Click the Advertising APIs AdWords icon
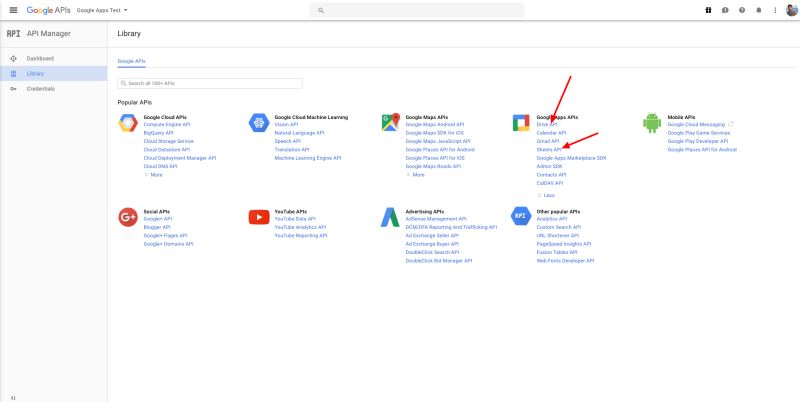The height and width of the screenshot is (402, 800). (x=390, y=217)
